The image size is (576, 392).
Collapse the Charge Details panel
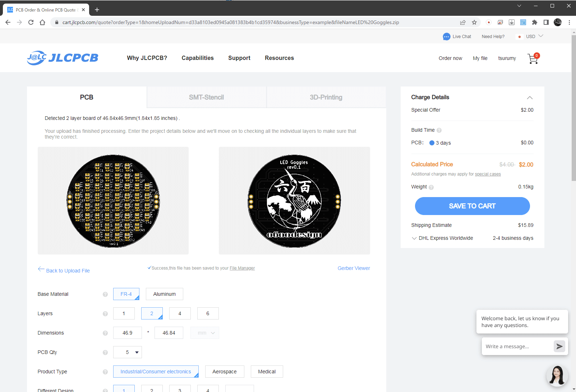pyautogui.click(x=530, y=98)
